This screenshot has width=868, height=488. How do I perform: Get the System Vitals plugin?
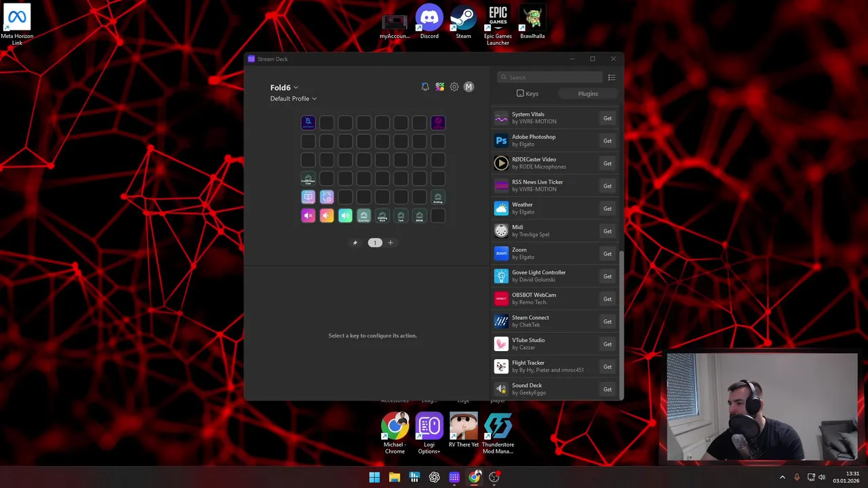608,119
